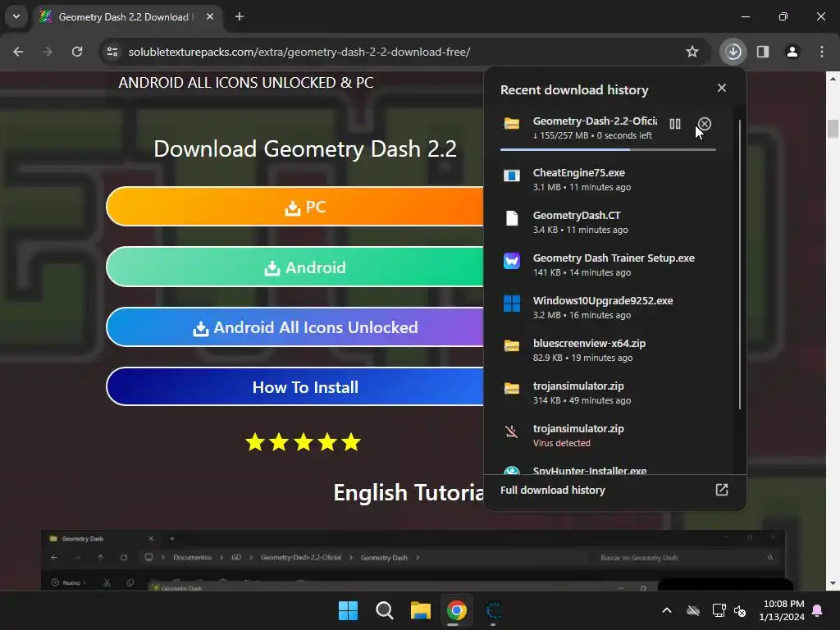View site information icon in address bar
The width and height of the screenshot is (840, 630).
pos(112,52)
